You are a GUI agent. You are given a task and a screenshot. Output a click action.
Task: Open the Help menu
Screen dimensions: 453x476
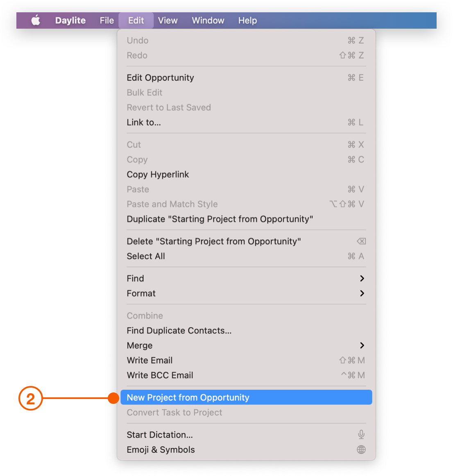tap(247, 20)
